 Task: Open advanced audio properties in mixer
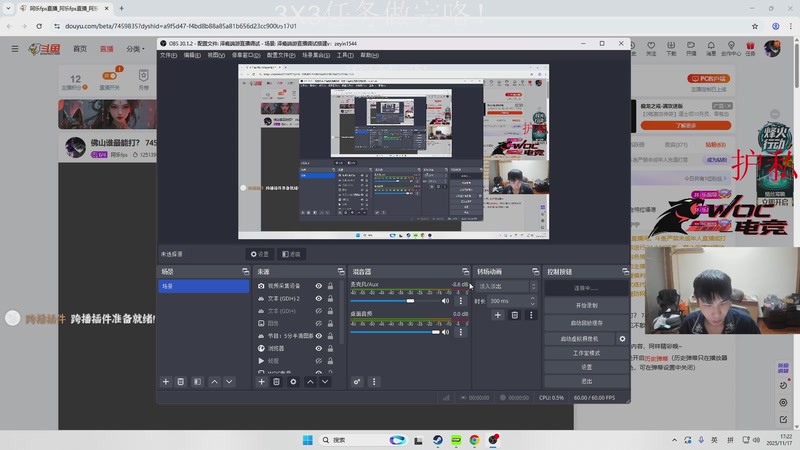coord(357,381)
